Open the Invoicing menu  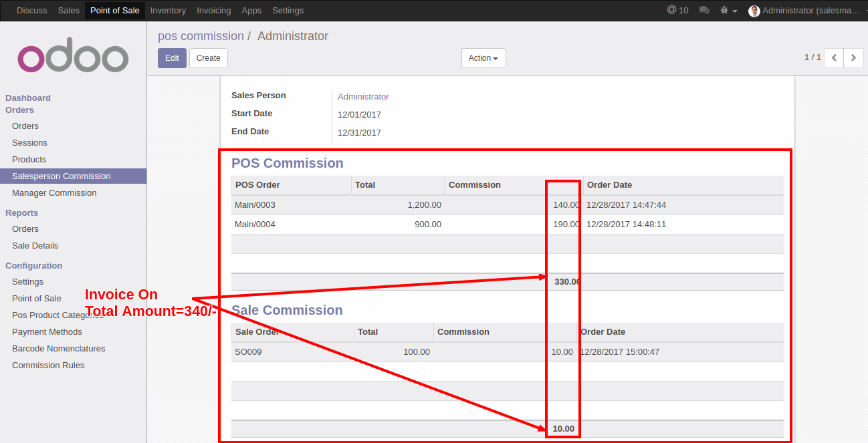[x=214, y=11]
